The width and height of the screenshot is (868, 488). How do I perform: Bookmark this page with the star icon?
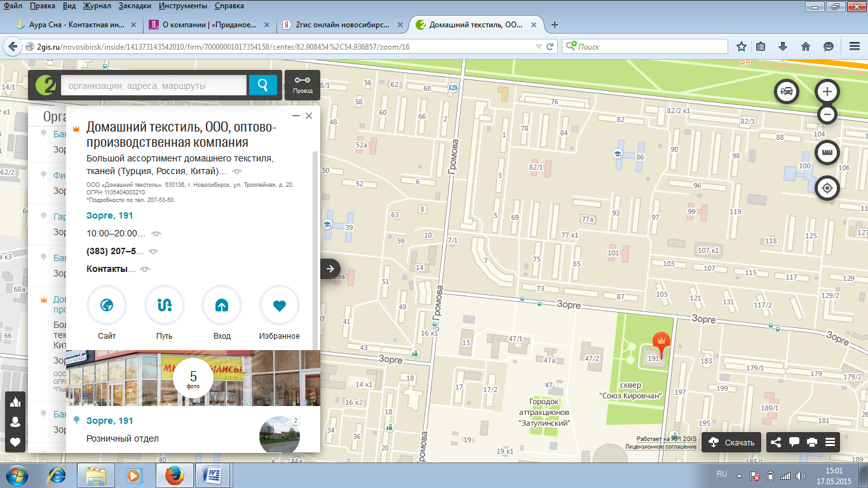click(x=742, y=46)
